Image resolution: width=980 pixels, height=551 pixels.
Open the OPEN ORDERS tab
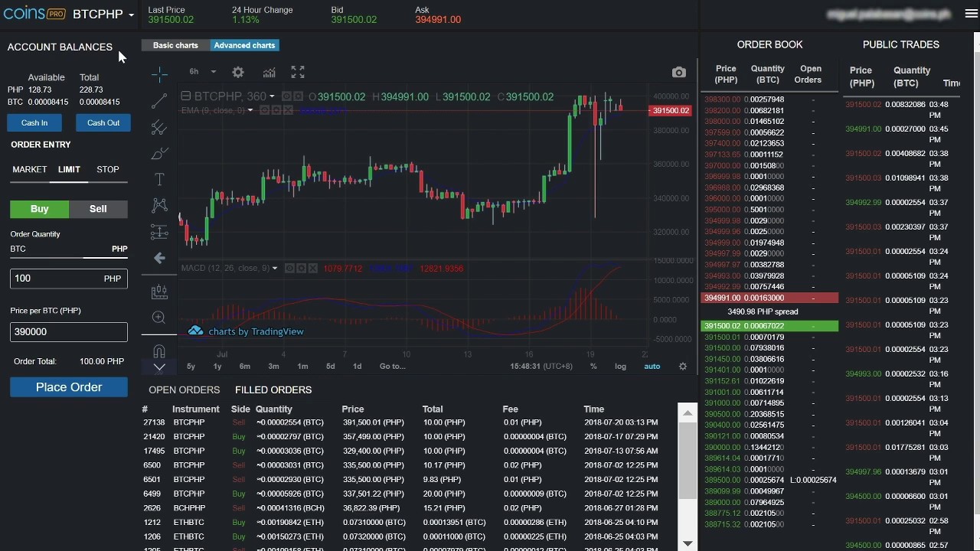(184, 390)
